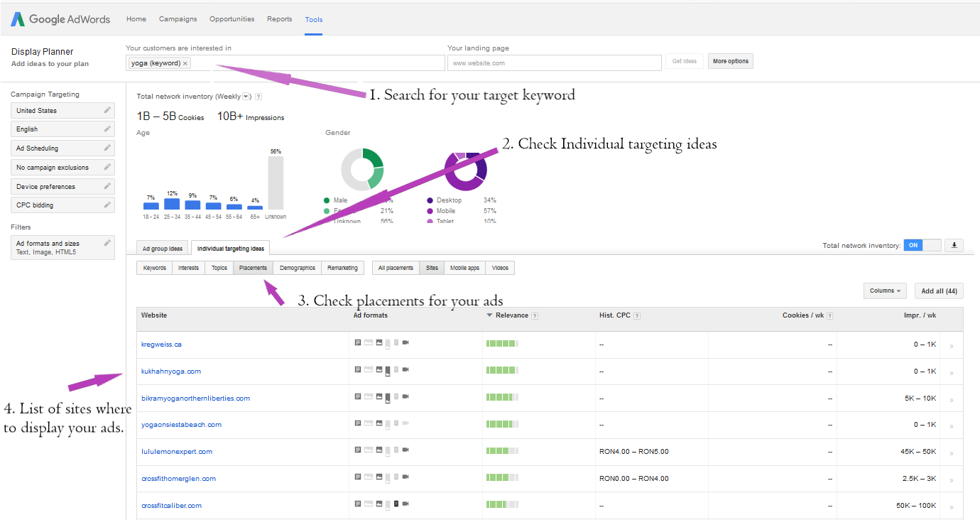
Task: Open crossfithomerglen.com website link
Action: click(x=178, y=479)
